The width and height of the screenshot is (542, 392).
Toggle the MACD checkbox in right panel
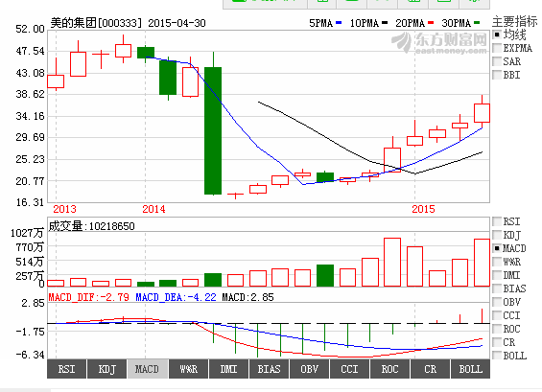(x=497, y=248)
